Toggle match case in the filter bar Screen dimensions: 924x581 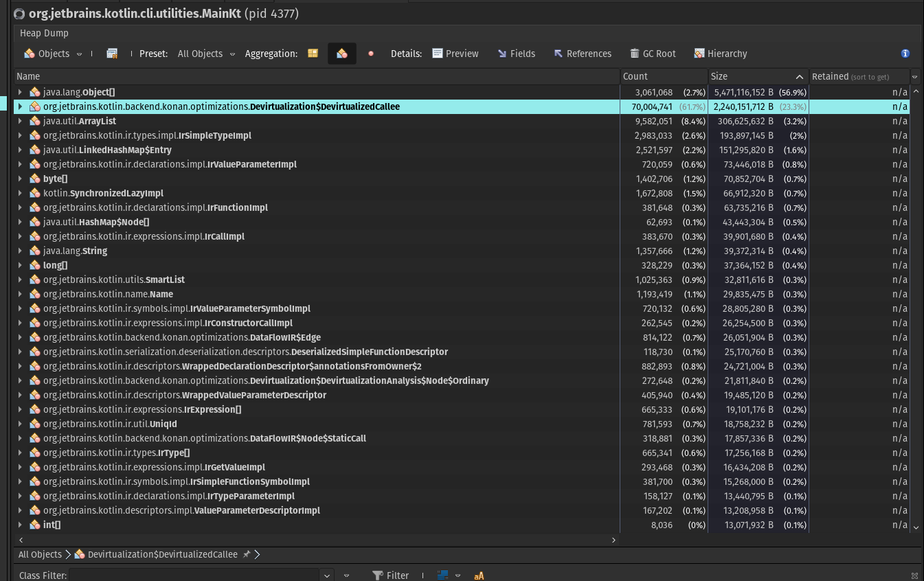478,576
